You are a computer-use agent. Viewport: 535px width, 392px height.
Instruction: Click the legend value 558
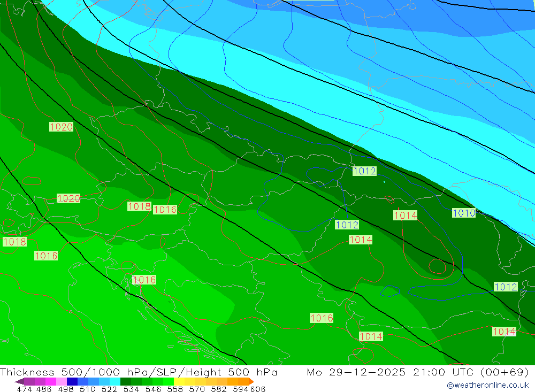click(x=175, y=389)
